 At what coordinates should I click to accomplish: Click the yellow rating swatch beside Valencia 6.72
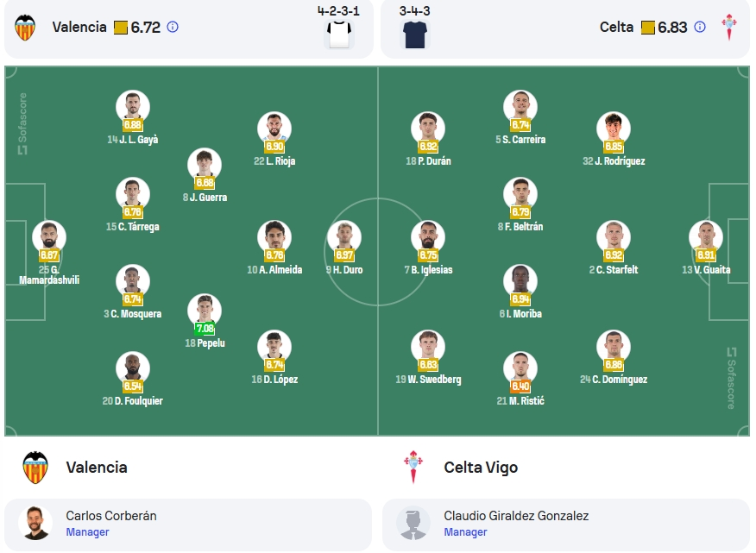click(121, 28)
